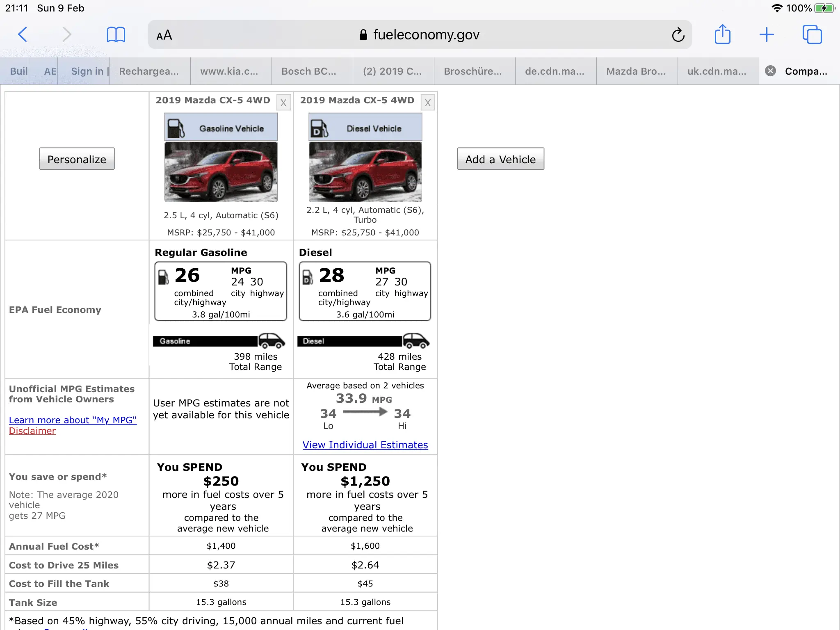Switch to the Bosch BC... tab
840x630 pixels.
[312, 71]
